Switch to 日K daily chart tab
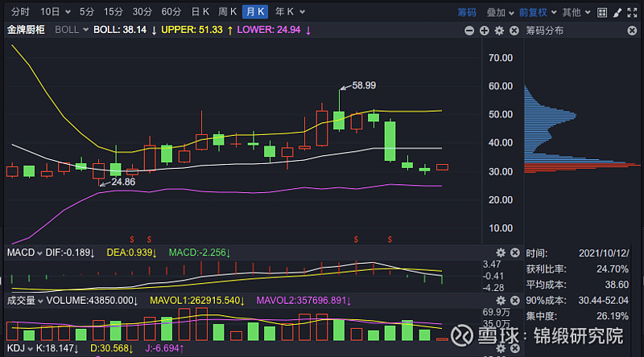This screenshot has height=357, width=644. pos(200,12)
